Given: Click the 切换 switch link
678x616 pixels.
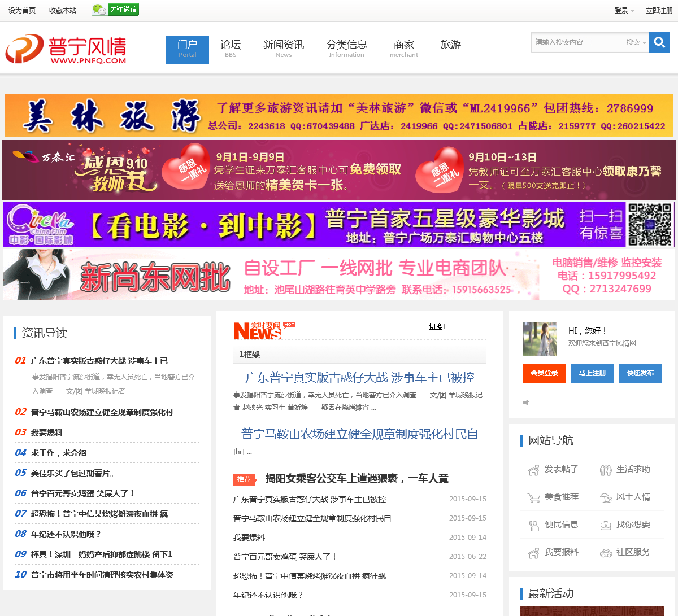Looking at the screenshot, I should [x=436, y=326].
